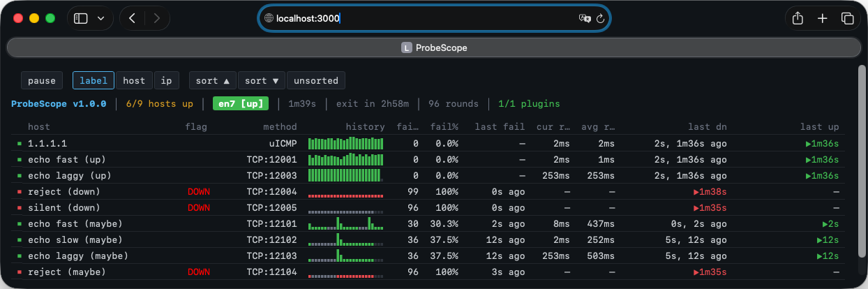Switch display mode to host
Viewport: 868px width, 289px height.
[134, 81]
